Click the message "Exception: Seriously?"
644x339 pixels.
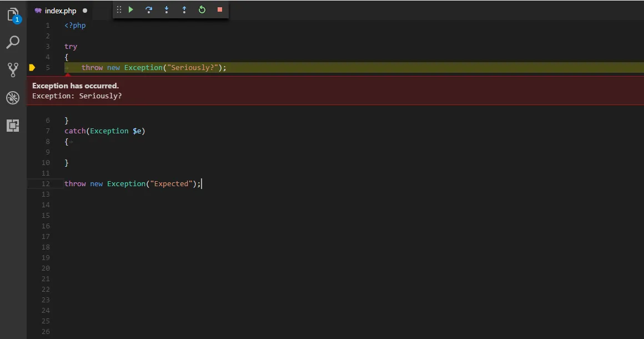77,96
